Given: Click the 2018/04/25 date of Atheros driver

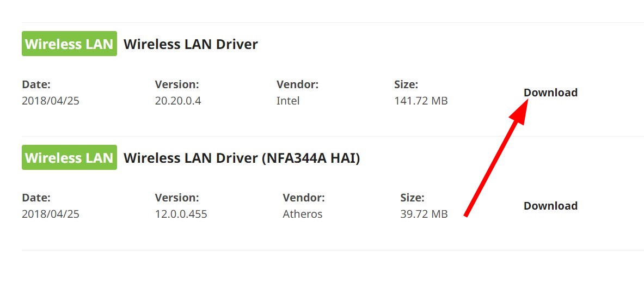Looking at the screenshot, I should point(51,214).
